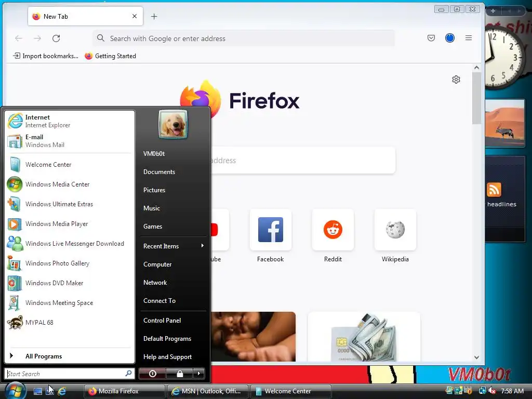Viewport: 532px width, 399px height.
Task: Open Getting Started bookmark
Action: [x=110, y=56]
